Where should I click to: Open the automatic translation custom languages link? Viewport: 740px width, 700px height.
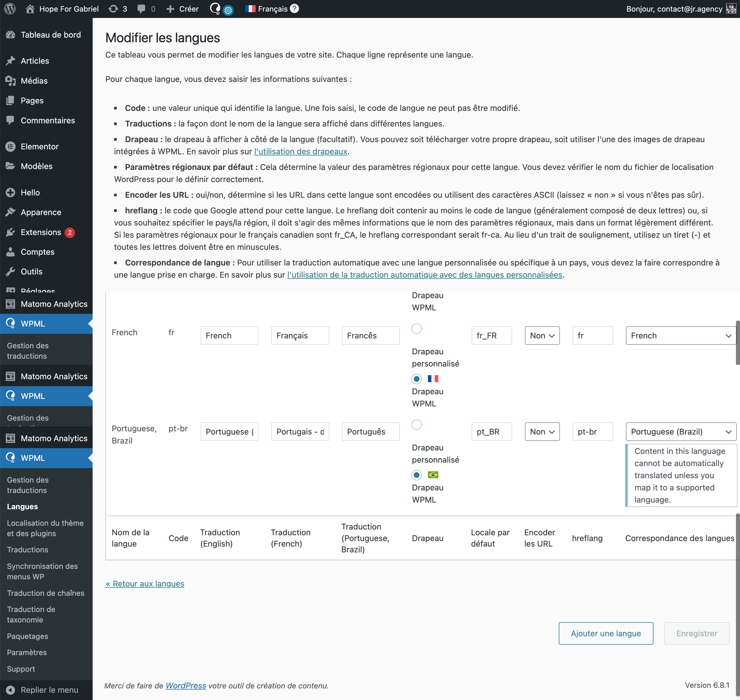click(x=425, y=275)
